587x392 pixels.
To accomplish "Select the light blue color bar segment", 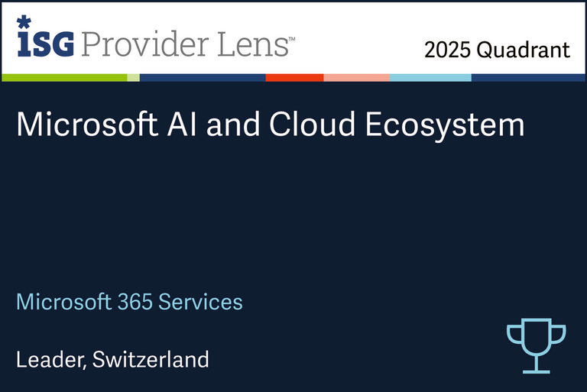I will 430,77.
